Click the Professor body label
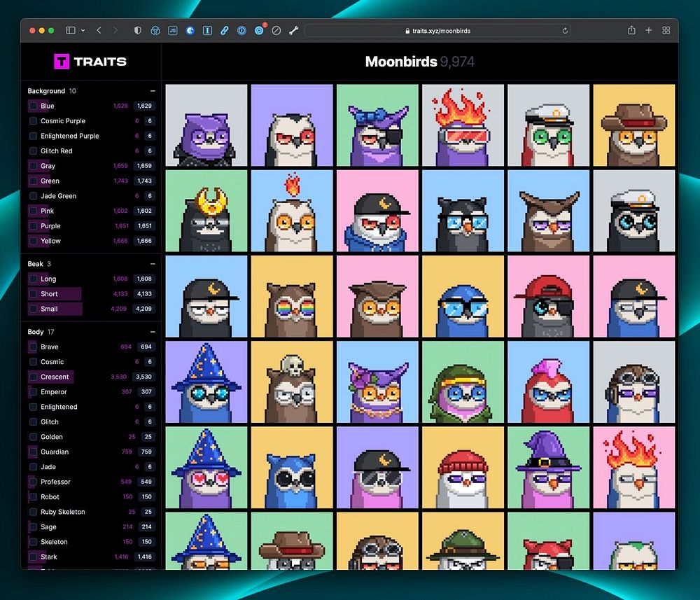This screenshot has width=700, height=600. coord(55,482)
